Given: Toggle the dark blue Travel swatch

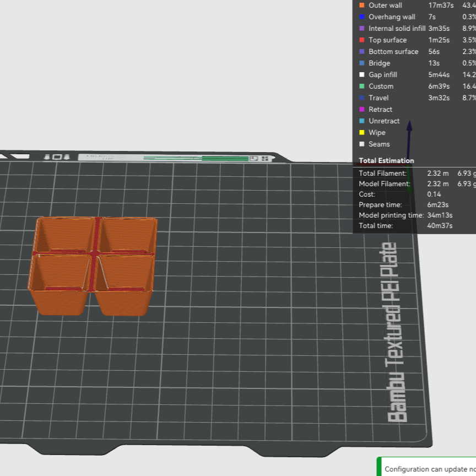Looking at the screenshot, I should [x=361, y=98].
